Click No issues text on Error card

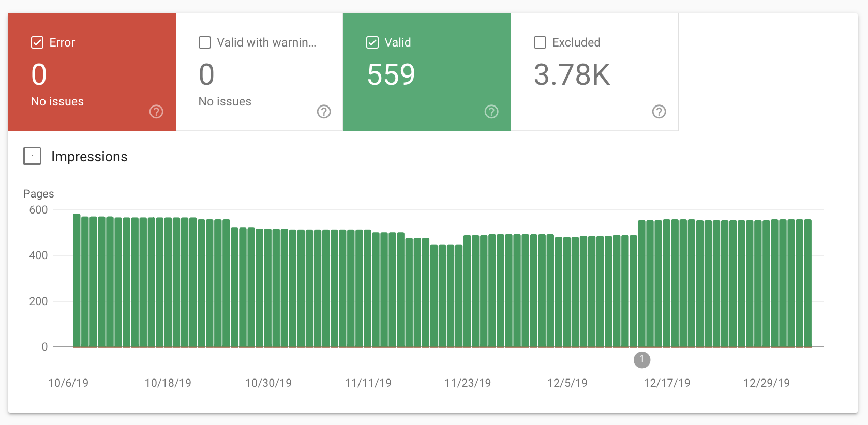click(x=57, y=101)
